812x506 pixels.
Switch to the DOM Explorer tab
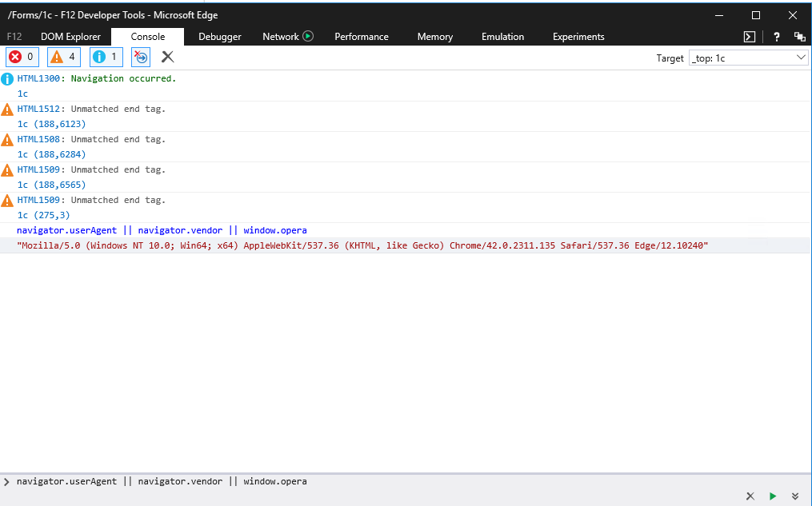[70, 37]
